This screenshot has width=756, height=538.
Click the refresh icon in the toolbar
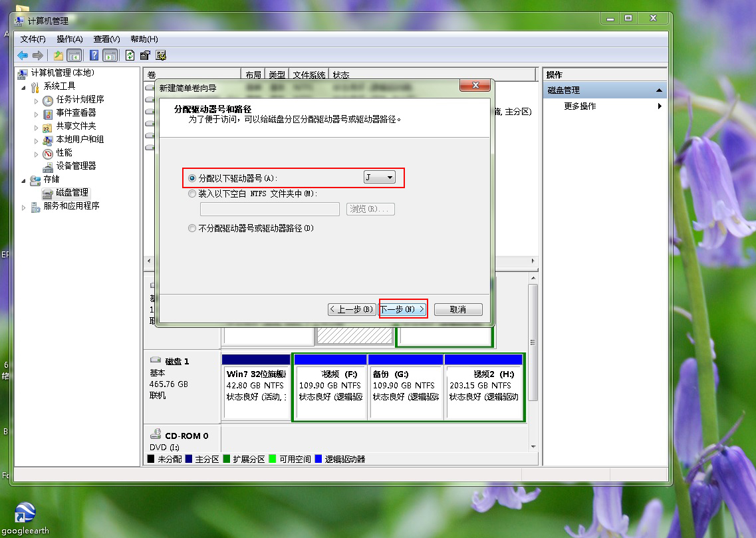pyautogui.click(x=130, y=55)
